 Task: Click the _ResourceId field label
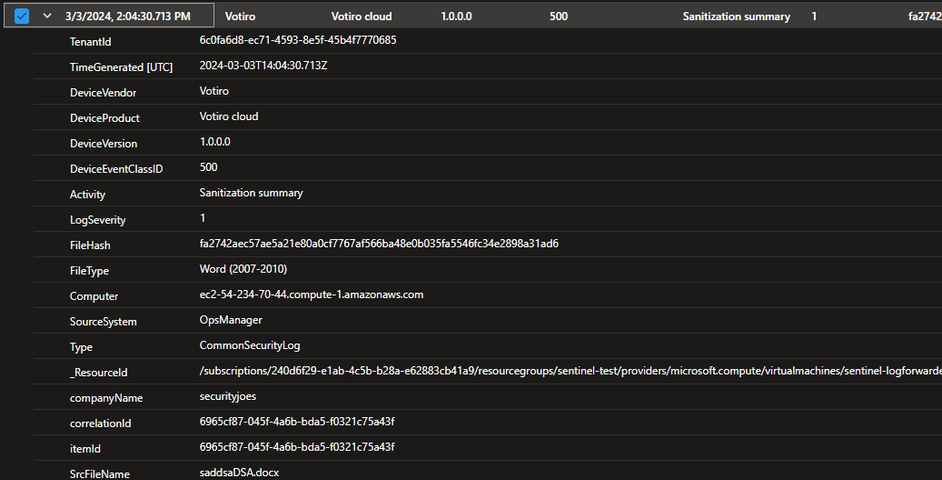99,373
